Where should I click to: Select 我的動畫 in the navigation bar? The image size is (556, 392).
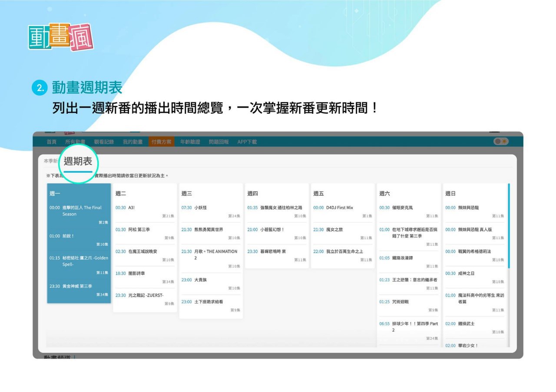pos(132,142)
